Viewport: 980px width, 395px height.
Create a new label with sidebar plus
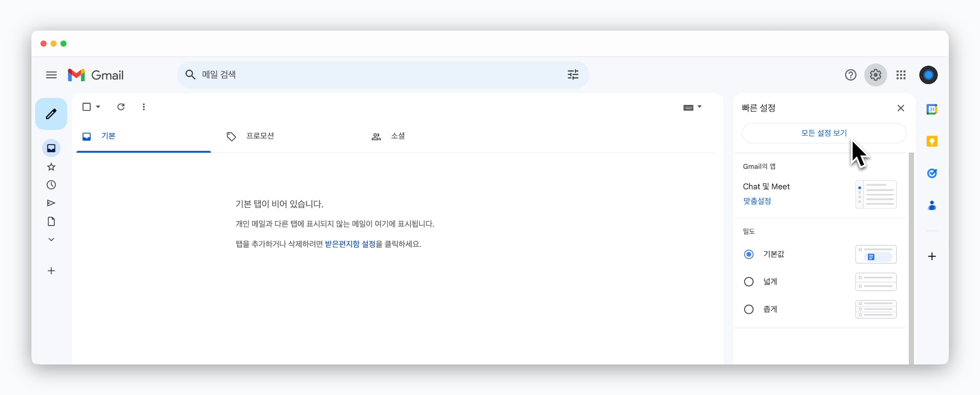coord(51,271)
